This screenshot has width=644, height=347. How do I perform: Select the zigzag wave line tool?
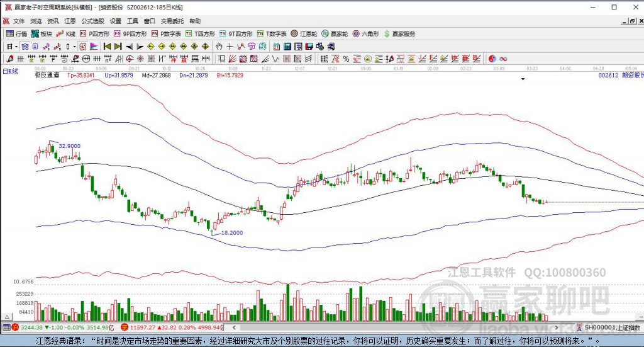275,59
